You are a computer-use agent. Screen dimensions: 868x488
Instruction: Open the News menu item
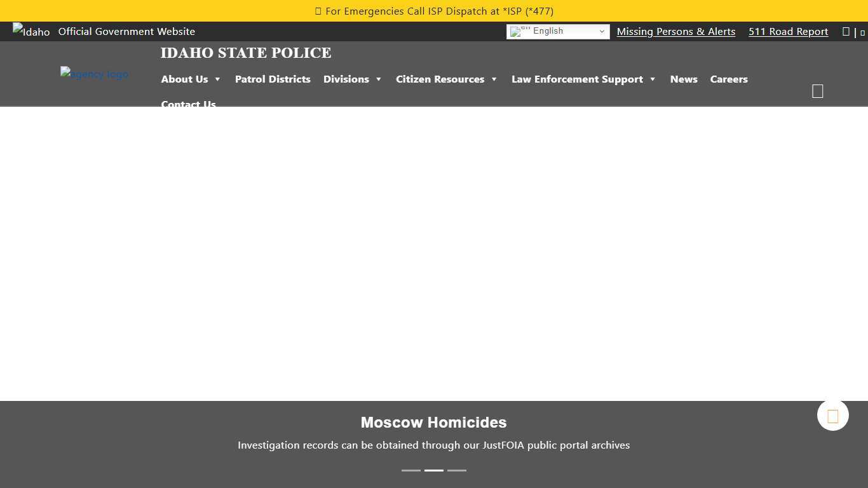click(683, 79)
